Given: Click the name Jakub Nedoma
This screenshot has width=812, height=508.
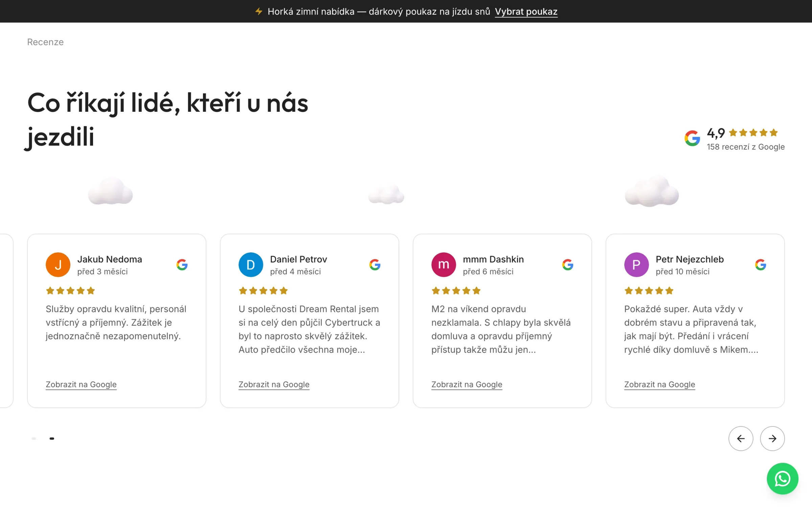Looking at the screenshot, I should click(x=110, y=259).
